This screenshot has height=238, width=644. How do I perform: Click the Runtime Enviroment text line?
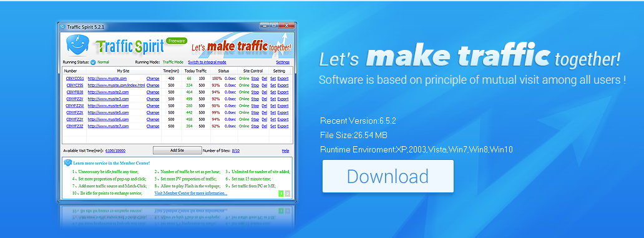[x=416, y=149]
